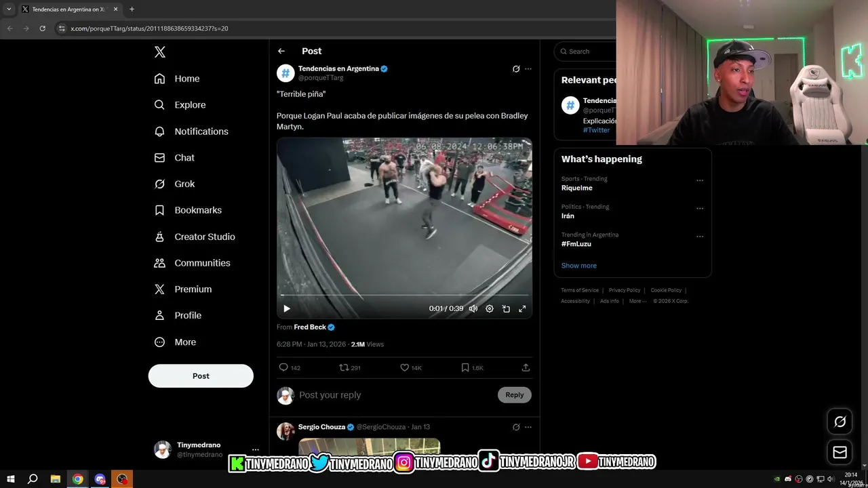Viewport: 868px width, 488px height.
Task: Open Sergio Chouza's profile name
Action: click(x=321, y=427)
